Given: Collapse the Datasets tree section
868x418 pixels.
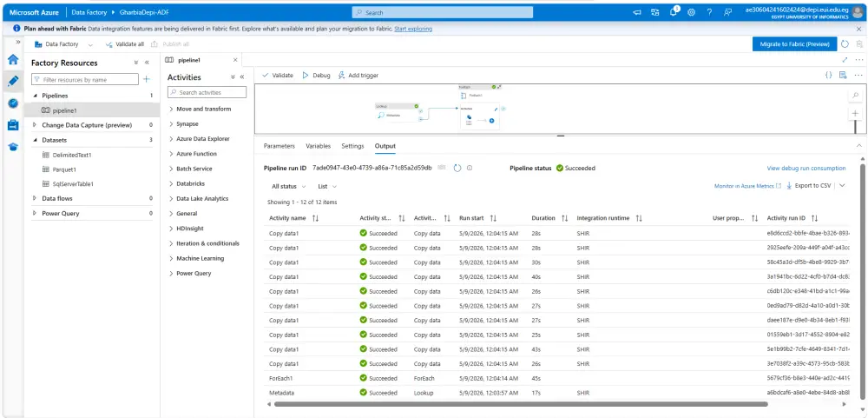Looking at the screenshot, I should click(x=35, y=140).
